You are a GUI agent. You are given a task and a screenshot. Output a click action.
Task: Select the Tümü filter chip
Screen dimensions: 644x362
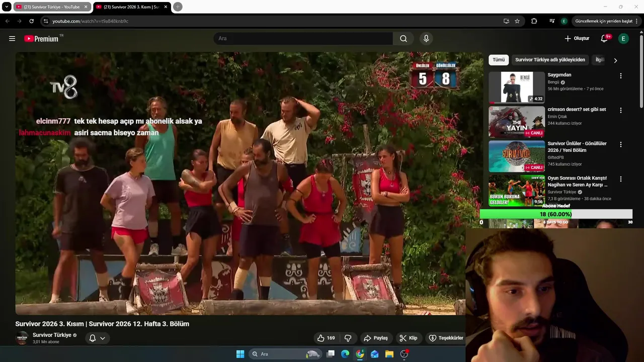click(x=499, y=60)
